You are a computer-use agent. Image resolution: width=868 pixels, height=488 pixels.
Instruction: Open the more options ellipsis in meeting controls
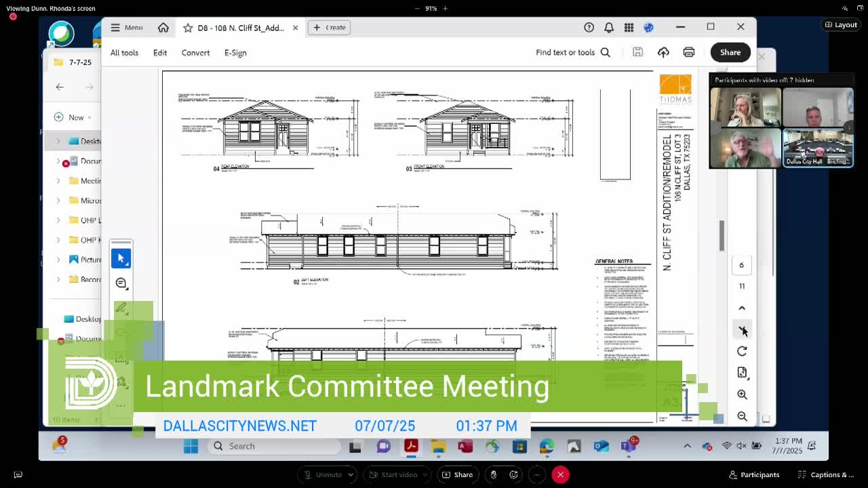tap(536, 474)
